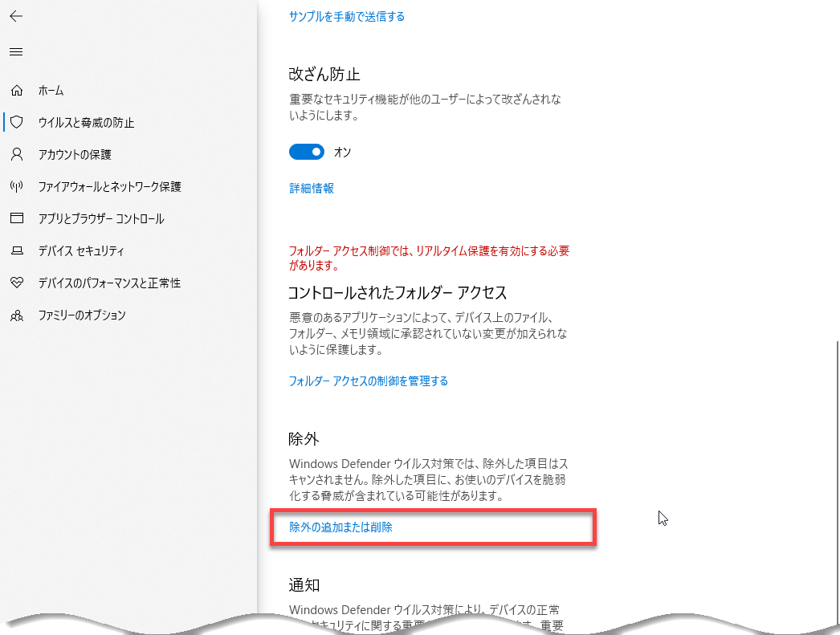
Task: Click the family options people icon
Action: [x=17, y=315]
